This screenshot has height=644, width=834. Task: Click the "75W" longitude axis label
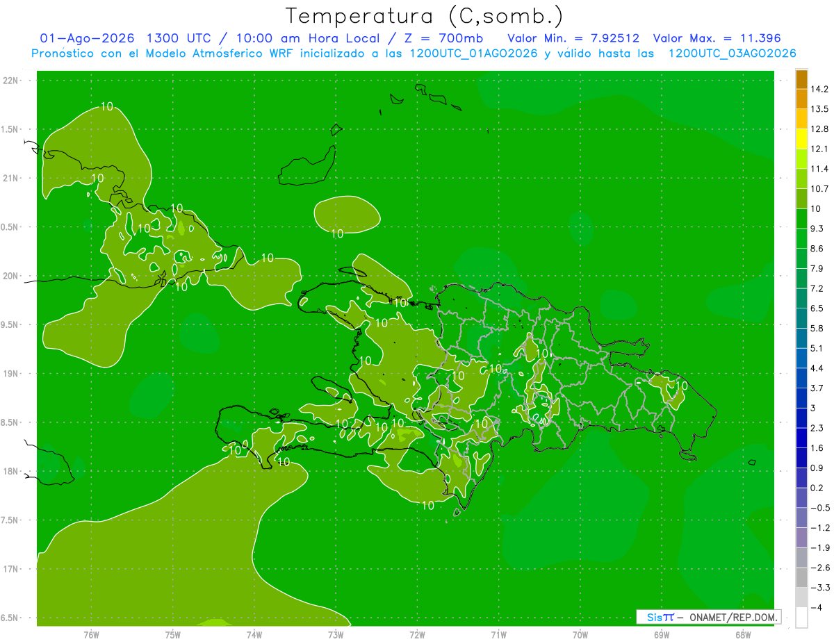[172, 634]
